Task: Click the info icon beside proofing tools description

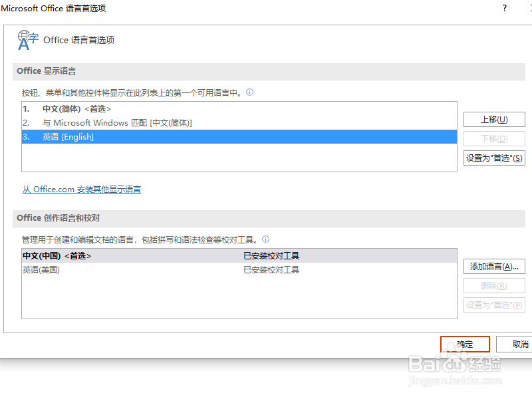Action: [265, 239]
